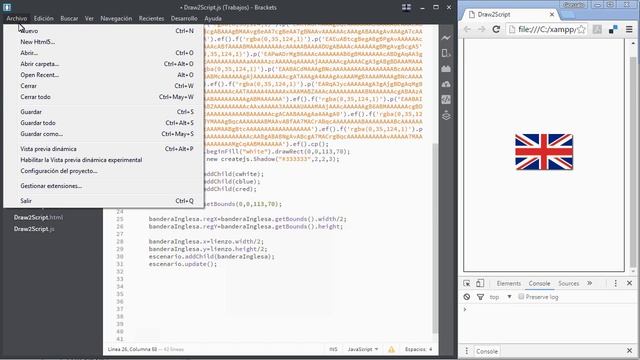Enable the Preserve log checkbox
Screen dimensions: 640x360
(x=521, y=297)
